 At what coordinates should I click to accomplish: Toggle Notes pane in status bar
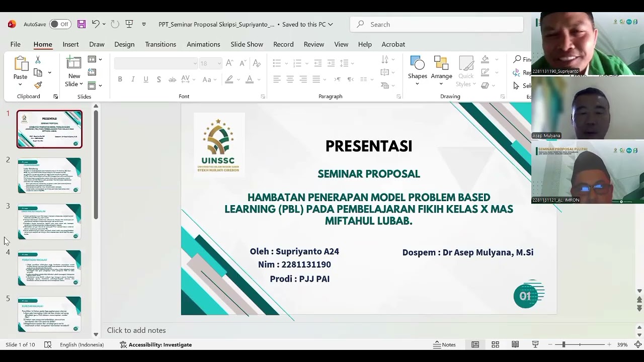[x=445, y=344]
